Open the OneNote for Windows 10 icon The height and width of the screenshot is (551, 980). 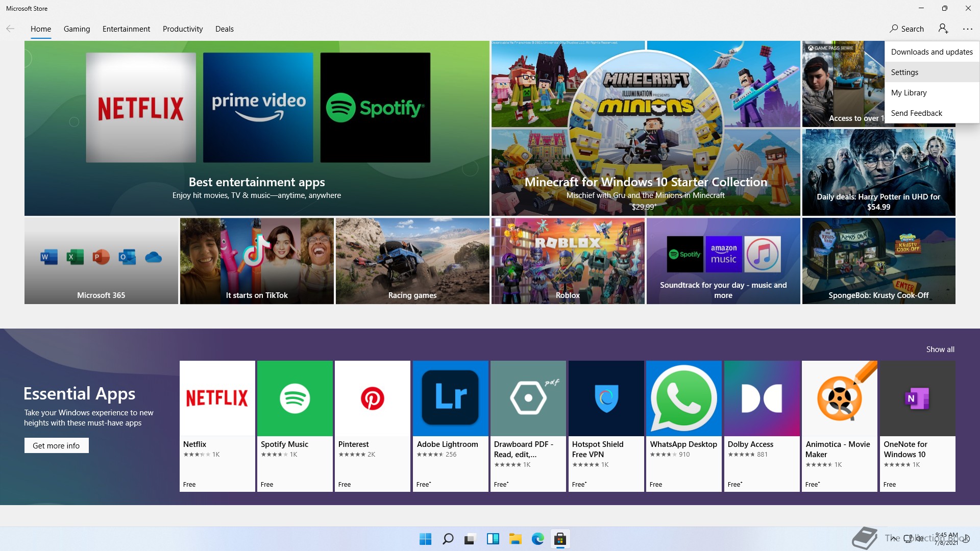click(918, 398)
